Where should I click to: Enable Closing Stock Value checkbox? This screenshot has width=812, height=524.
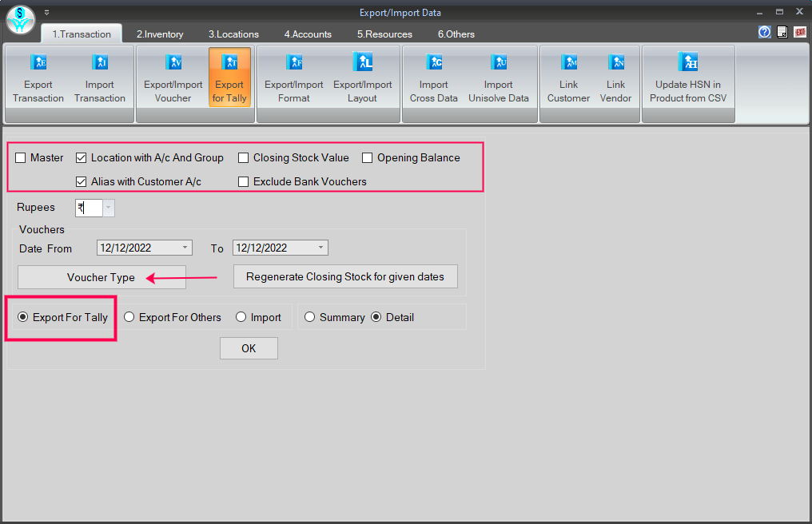[244, 158]
